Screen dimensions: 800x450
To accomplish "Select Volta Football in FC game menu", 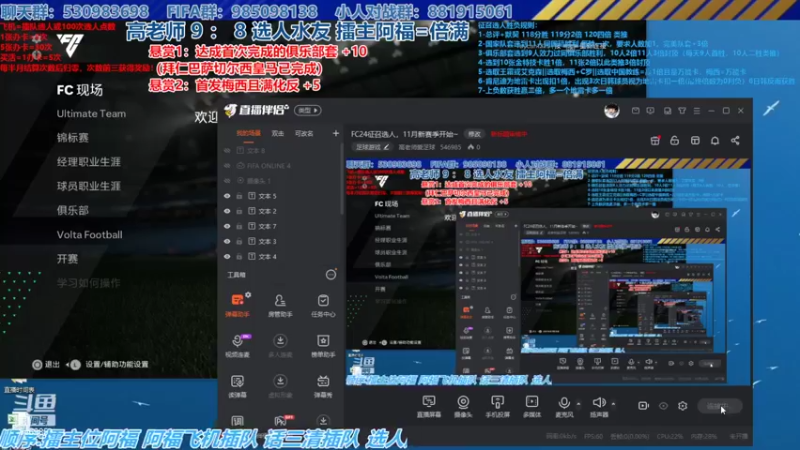I will coord(89,235).
